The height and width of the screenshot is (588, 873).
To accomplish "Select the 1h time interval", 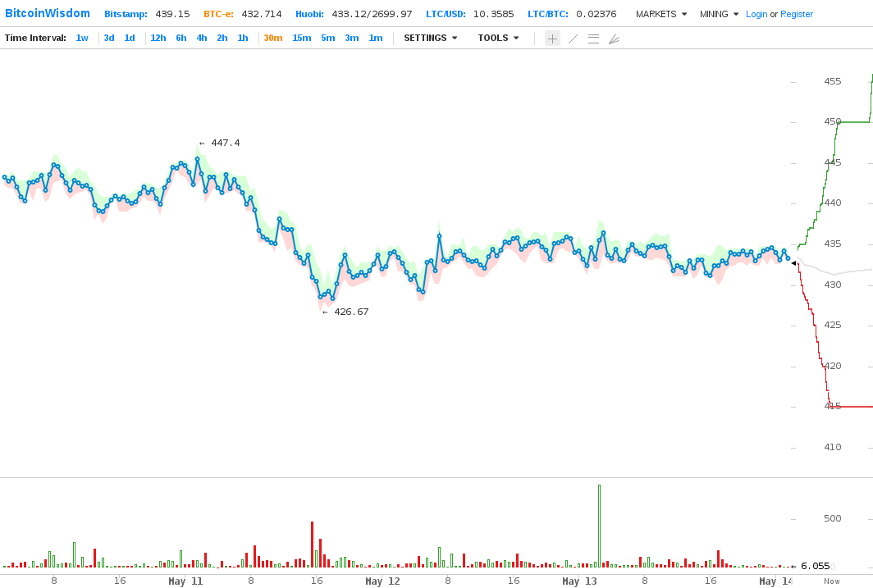I will 243,39.
